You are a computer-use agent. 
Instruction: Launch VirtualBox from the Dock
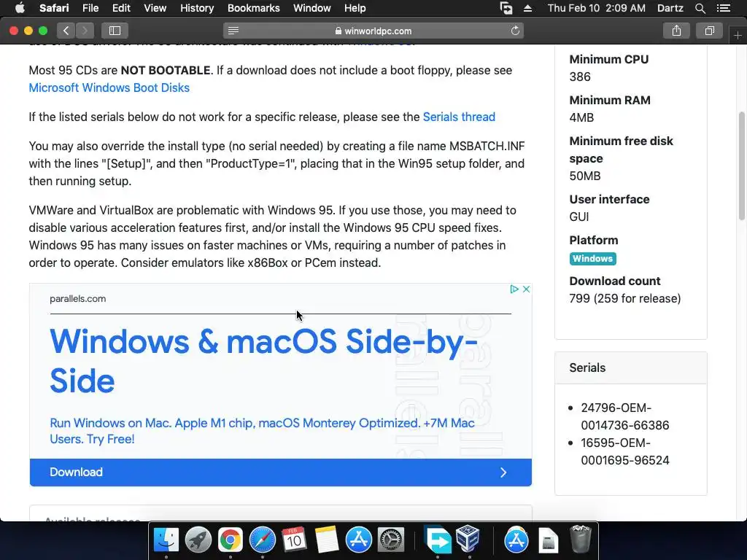pyautogui.click(x=468, y=538)
